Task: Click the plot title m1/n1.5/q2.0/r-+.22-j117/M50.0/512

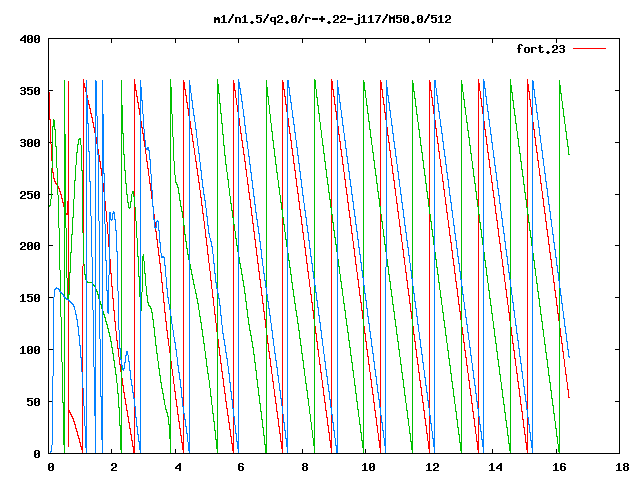Action: [x=333, y=19]
